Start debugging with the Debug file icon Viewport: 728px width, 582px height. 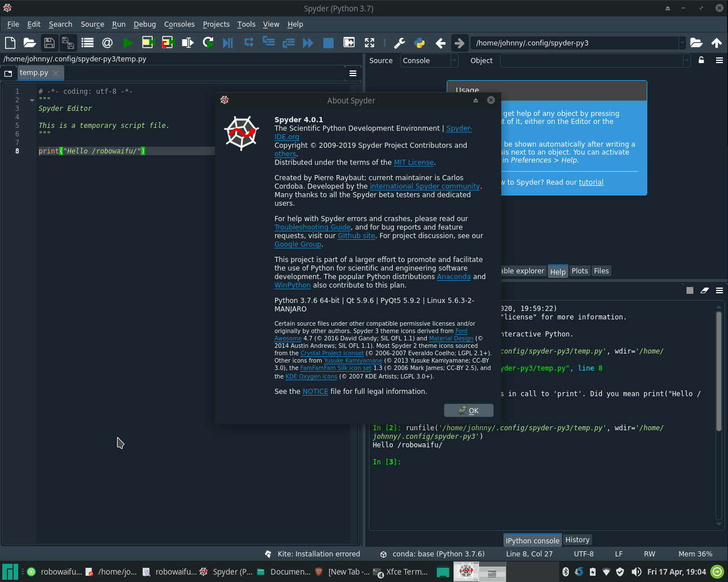(228, 43)
